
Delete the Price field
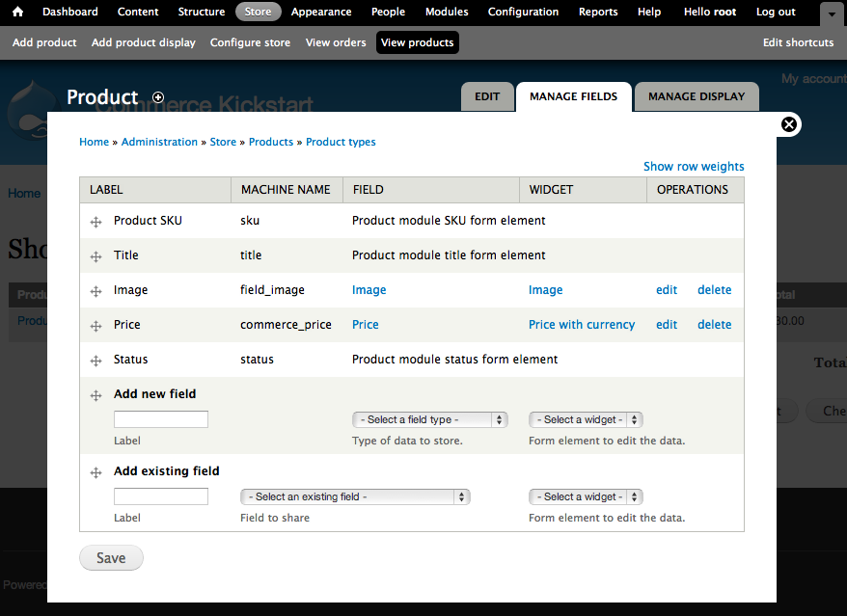(x=714, y=325)
